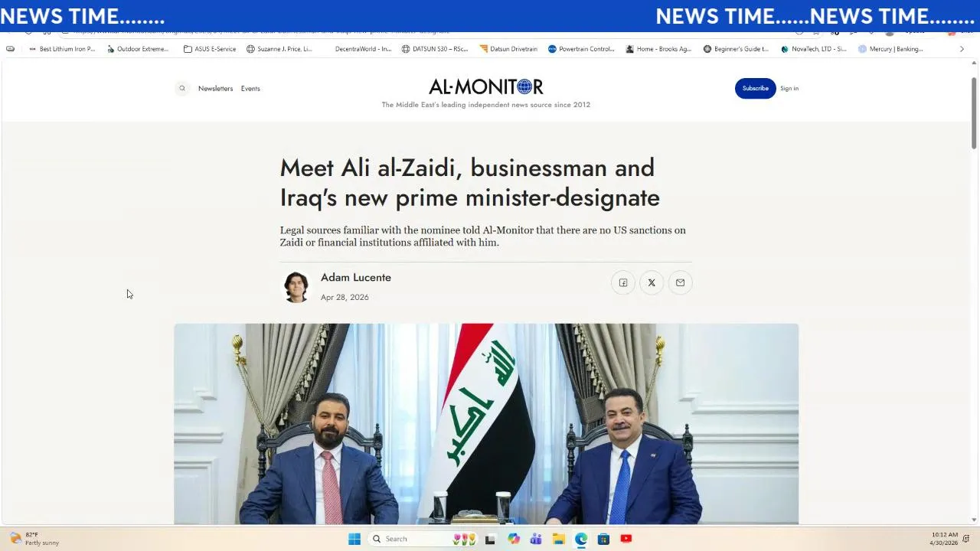Expand bookmarks overflow chevron
Viewport: 980px width, 551px height.
(x=962, y=49)
